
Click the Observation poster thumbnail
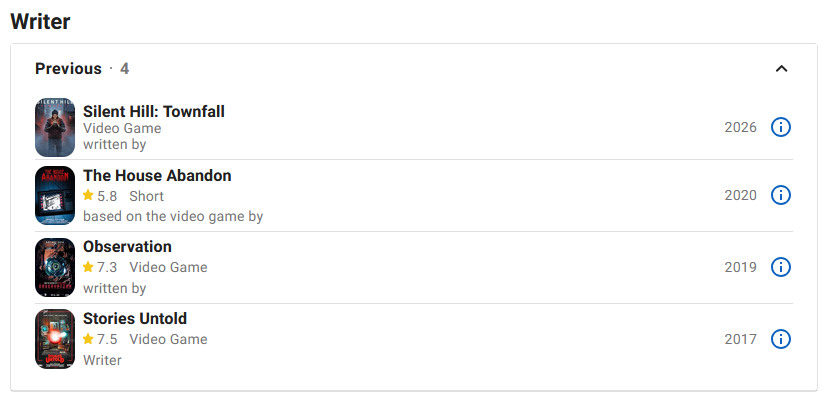(55, 267)
